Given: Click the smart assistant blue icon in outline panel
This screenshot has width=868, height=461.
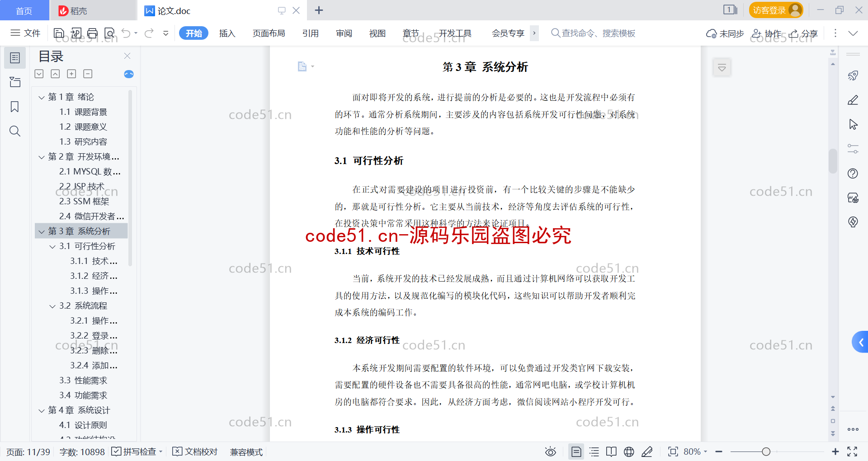Looking at the screenshot, I should pos(129,74).
